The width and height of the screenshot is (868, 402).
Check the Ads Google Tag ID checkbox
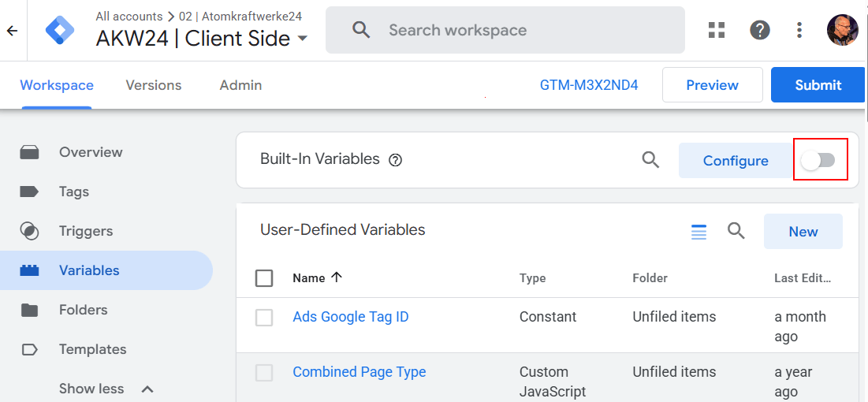pos(264,318)
